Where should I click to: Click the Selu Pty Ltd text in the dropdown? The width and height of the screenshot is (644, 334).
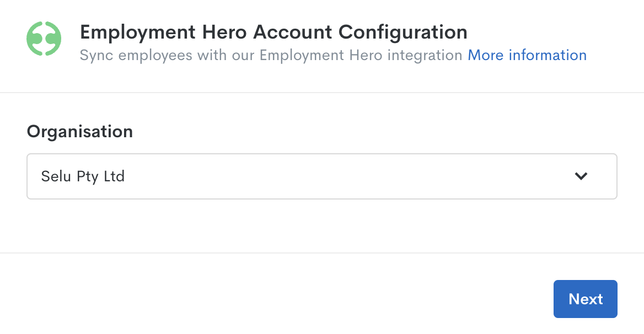(x=83, y=176)
